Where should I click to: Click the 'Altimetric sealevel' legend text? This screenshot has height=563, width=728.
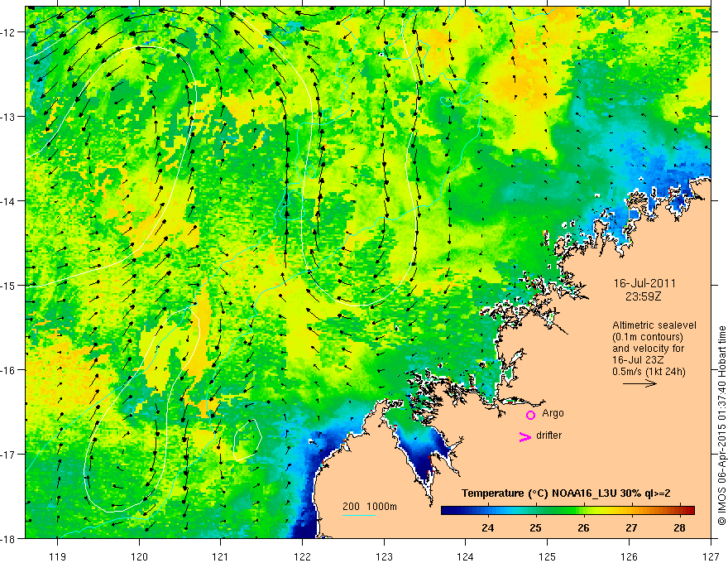pos(654,325)
